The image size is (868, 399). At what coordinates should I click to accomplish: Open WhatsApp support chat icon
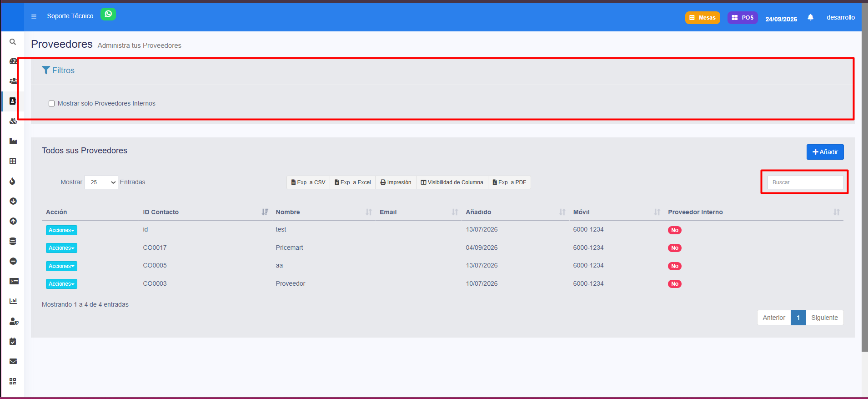click(108, 14)
